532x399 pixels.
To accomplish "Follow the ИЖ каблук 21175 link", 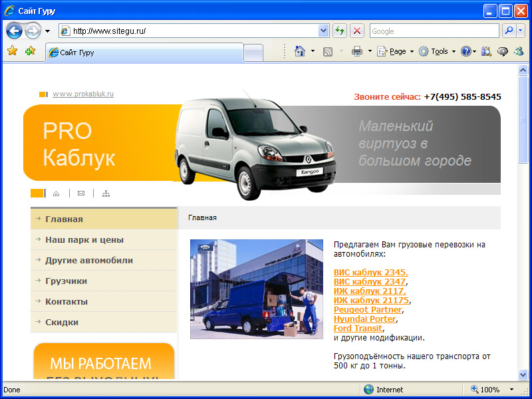I will tap(371, 301).
